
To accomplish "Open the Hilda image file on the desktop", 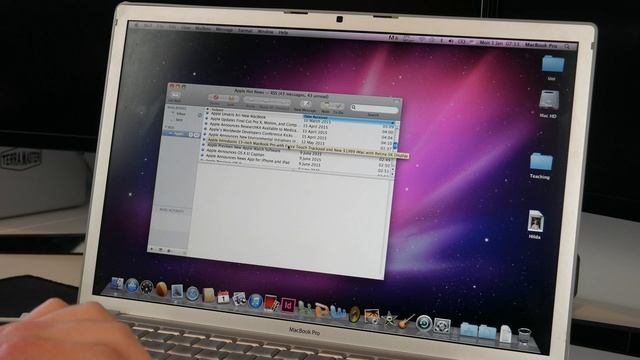I will pyautogui.click(x=535, y=222).
